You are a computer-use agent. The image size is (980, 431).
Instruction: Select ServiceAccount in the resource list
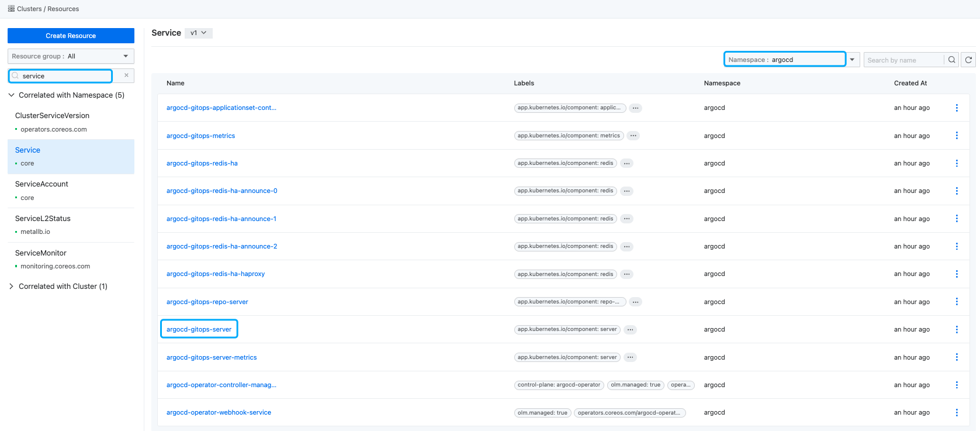point(41,184)
